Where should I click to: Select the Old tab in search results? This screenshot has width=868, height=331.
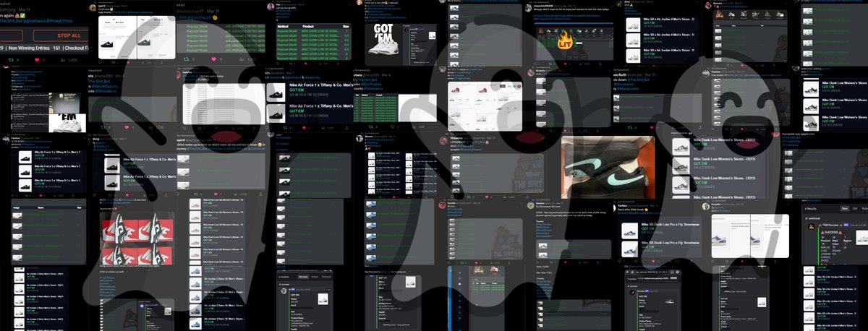point(855,207)
